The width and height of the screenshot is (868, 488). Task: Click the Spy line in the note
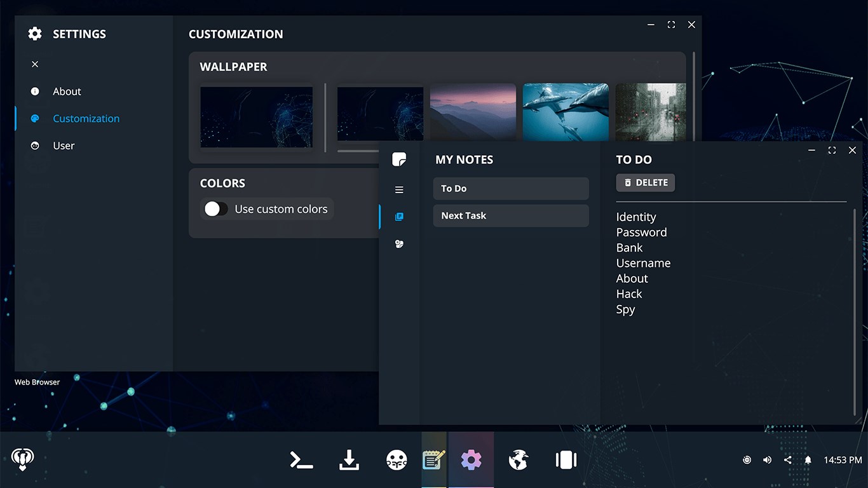[626, 309]
